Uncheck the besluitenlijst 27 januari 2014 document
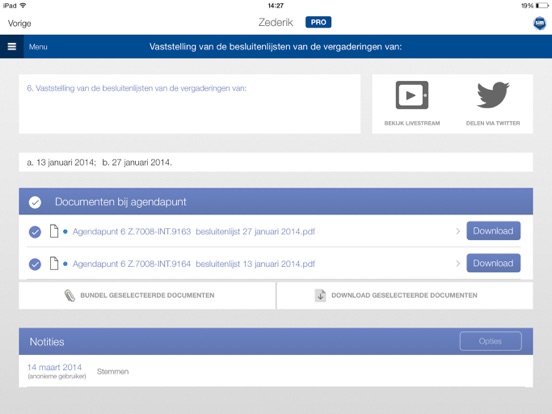552x414 pixels. (35, 232)
